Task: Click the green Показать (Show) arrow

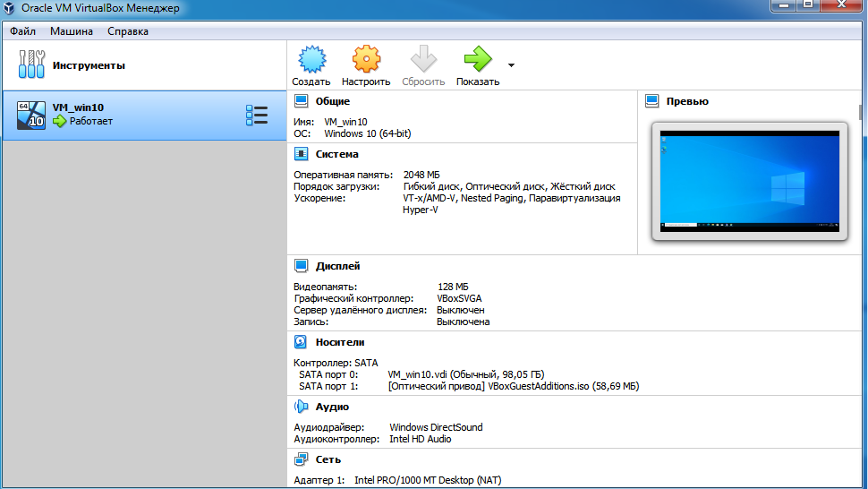Action: coord(478,59)
